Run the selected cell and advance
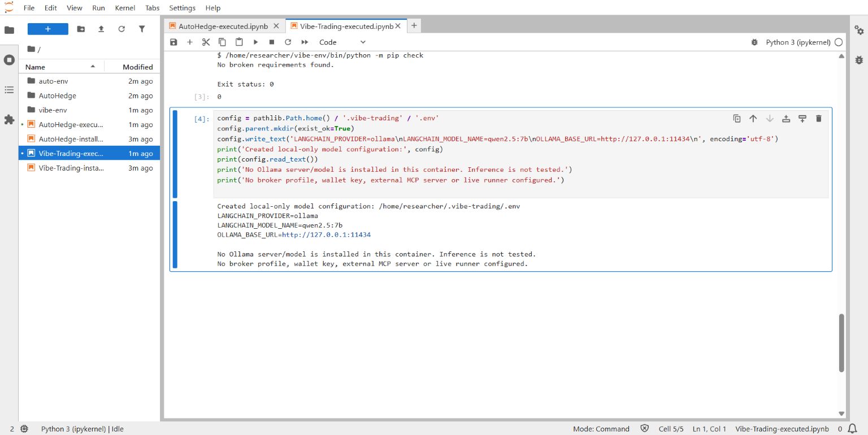The height and width of the screenshot is (435, 868). pos(255,42)
